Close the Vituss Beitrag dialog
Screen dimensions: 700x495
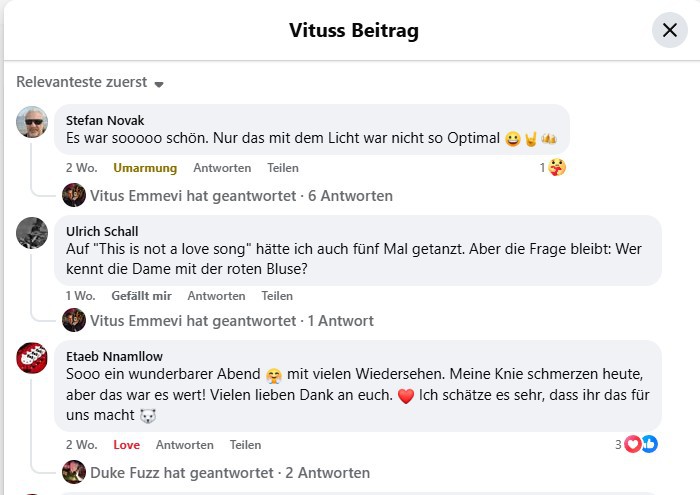670,30
